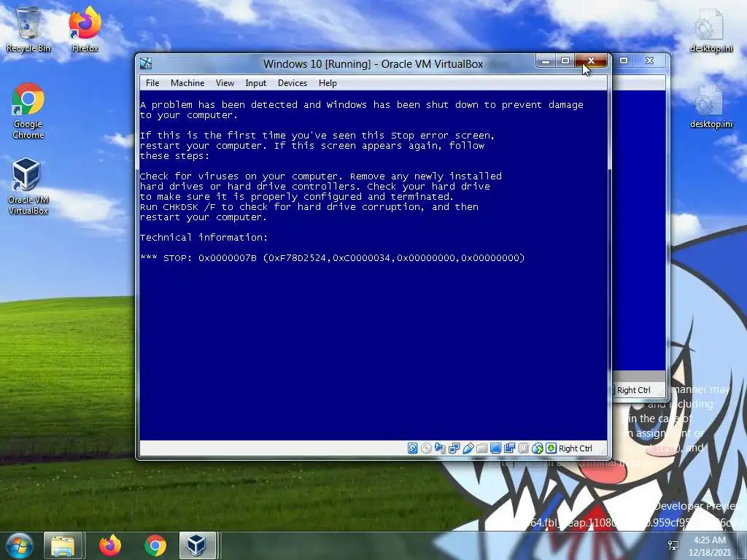Open the Input menu

[x=255, y=83]
